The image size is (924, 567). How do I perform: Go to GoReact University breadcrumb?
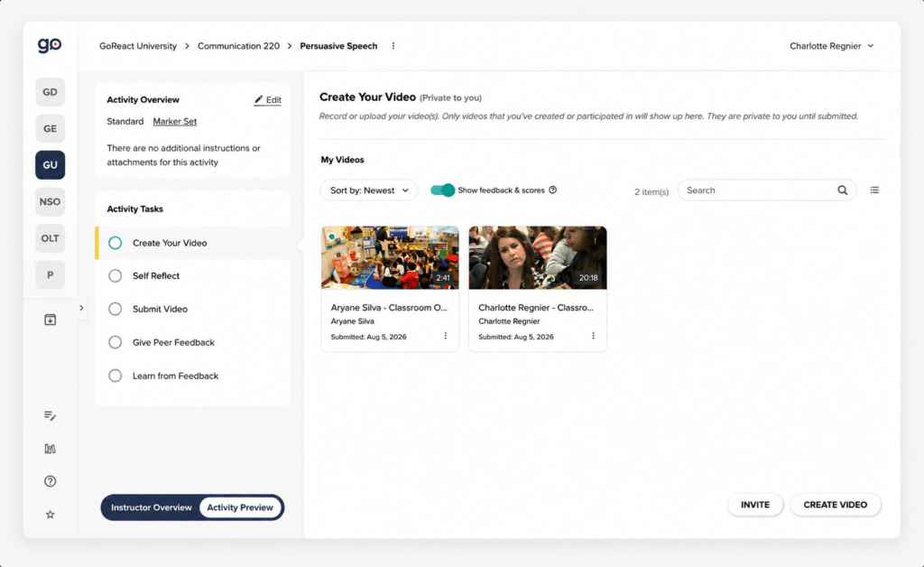pos(138,46)
